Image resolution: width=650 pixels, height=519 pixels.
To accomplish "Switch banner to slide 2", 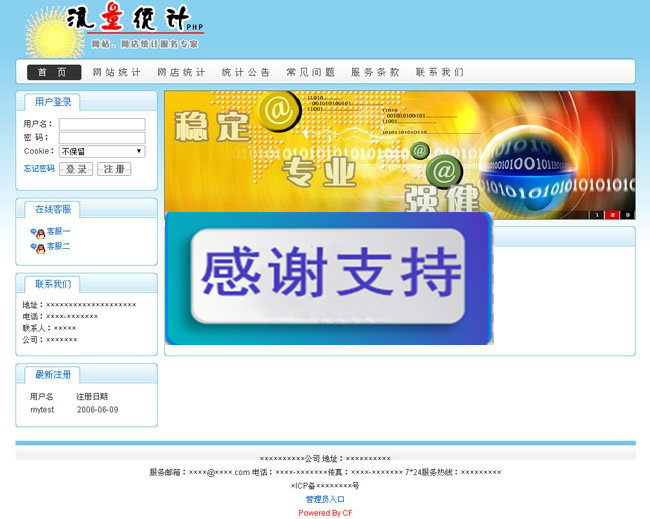I will coord(612,215).
